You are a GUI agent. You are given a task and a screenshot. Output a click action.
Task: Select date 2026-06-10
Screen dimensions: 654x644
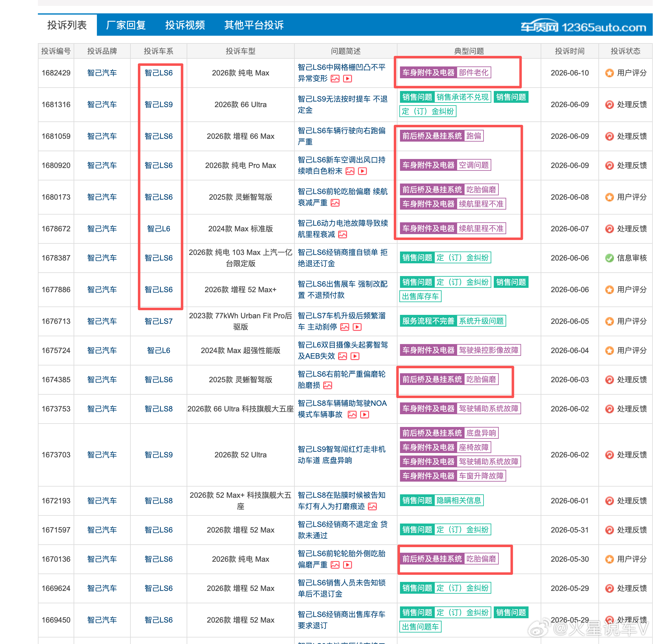click(570, 73)
